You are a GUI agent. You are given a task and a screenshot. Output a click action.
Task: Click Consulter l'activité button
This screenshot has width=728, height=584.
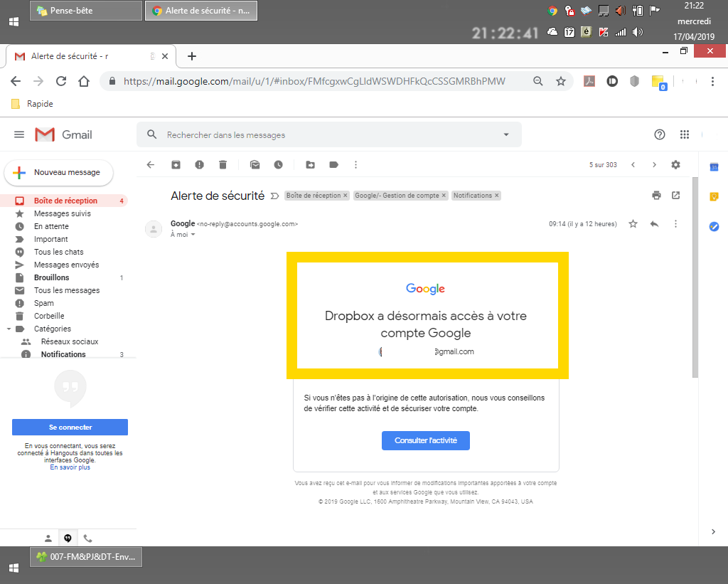[426, 440]
